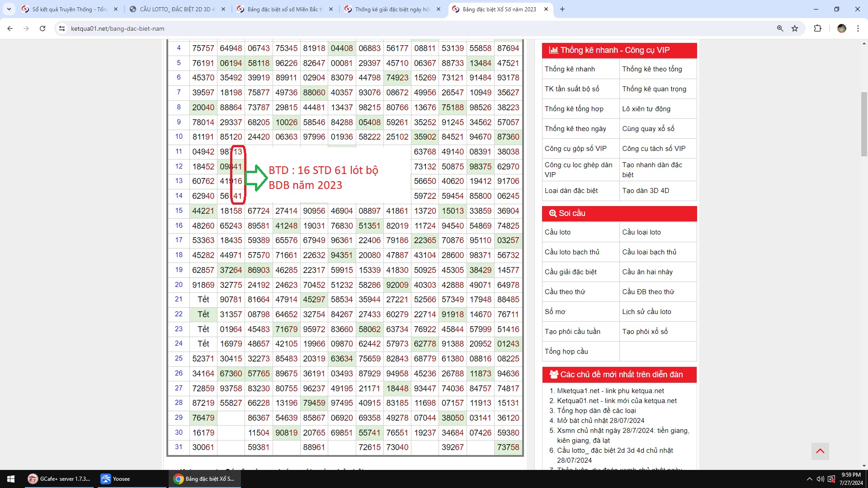This screenshot has height=488, width=868.
Task: Click the page vertical scrollbar thumb
Action: tap(864, 124)
